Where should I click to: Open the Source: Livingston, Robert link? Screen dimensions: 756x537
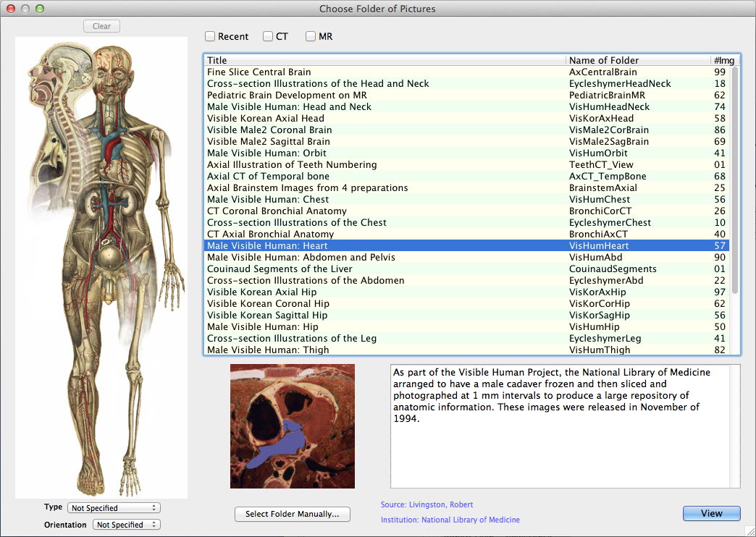tap(427, 504)
